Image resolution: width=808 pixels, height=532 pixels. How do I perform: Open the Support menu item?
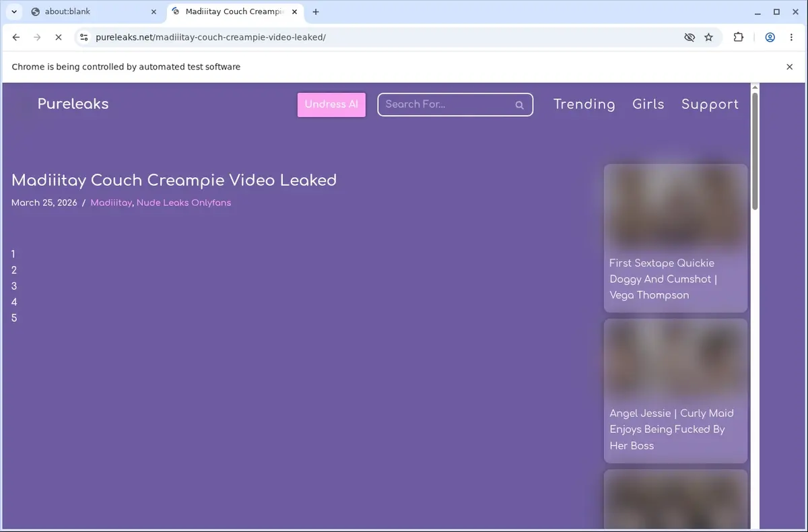(x=710, y=104)
